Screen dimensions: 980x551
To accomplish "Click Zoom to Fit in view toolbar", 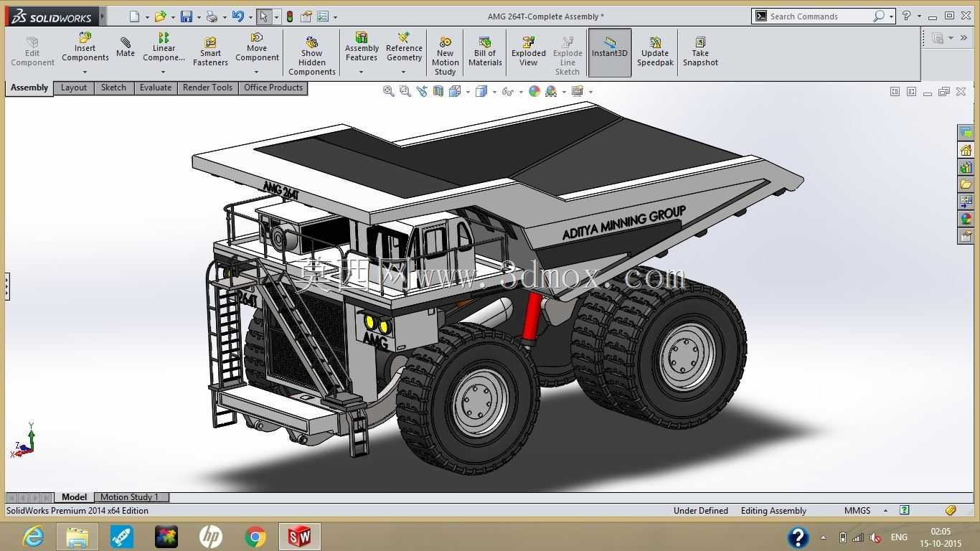I will [x=388, y=91].
